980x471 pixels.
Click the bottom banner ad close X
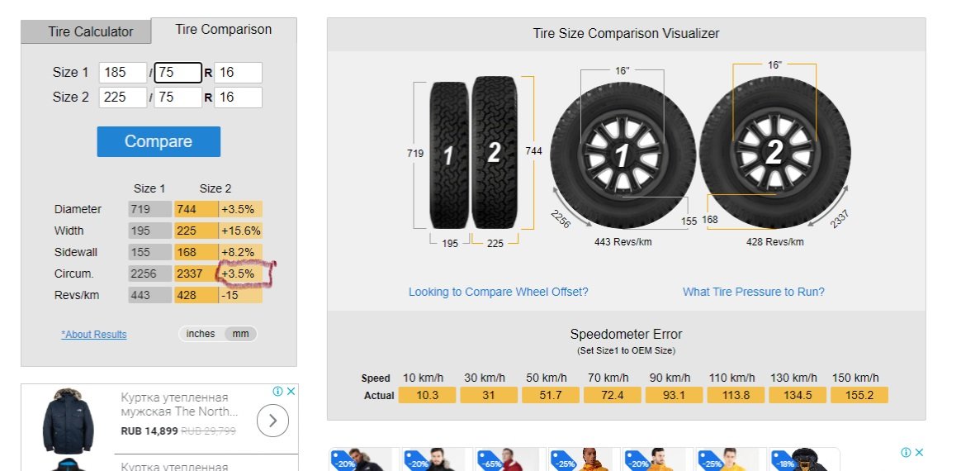point(919,452)
